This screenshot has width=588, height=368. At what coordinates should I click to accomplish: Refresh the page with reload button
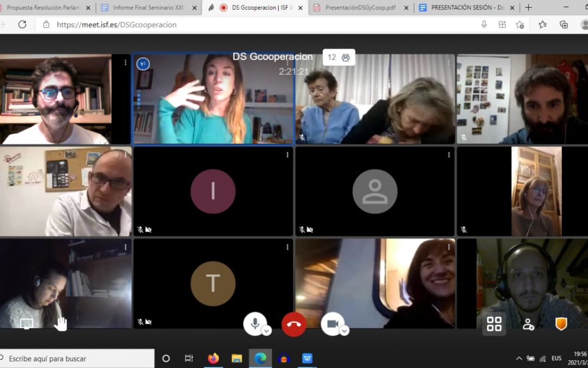pyautogui.click(x=22, y=25)
